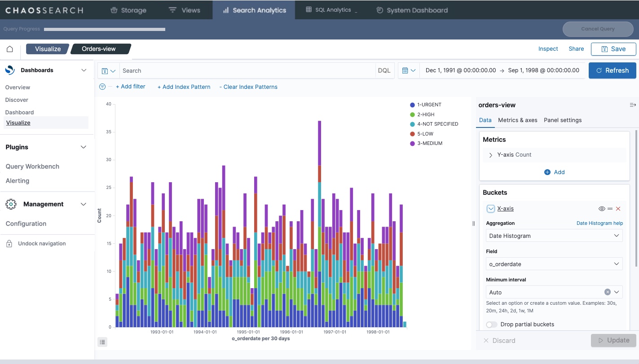Toggle the legend list icon below chart
The image size is (639, 364).
pos(102,342)
